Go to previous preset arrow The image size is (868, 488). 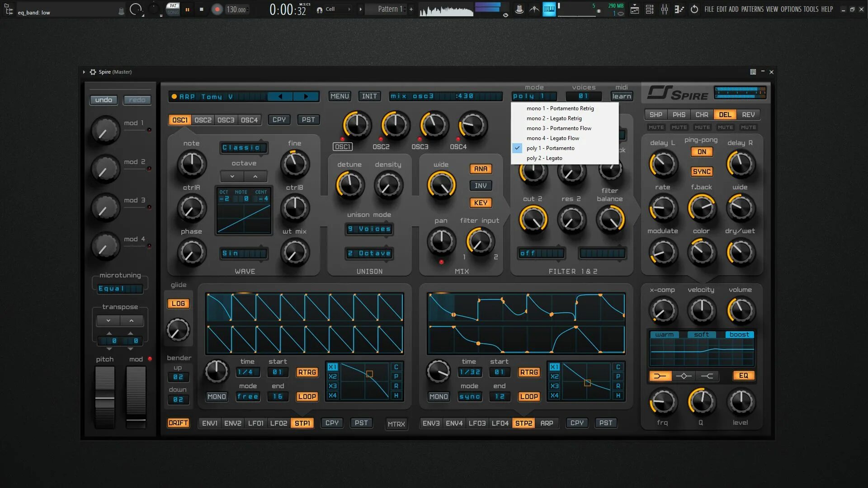pyautogui.click(x=280, y=96)
